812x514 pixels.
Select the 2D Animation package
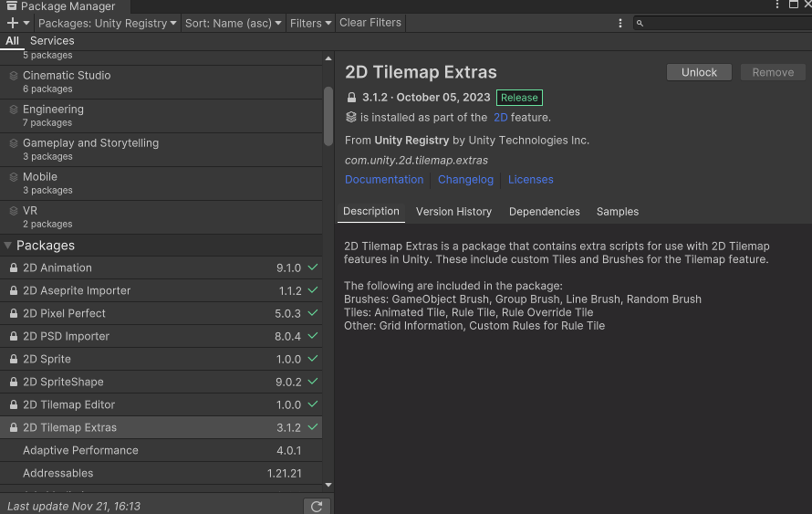pyautogui.click(x=161, y=267)
